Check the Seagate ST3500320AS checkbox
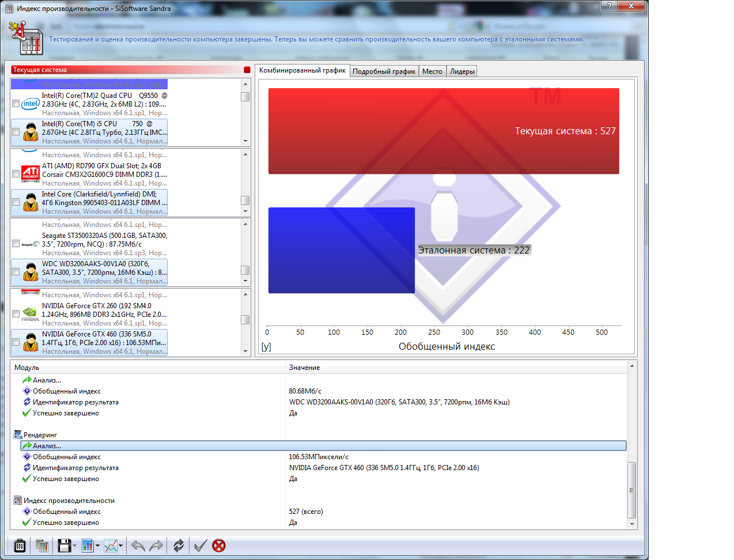The width and height of the screenshot is (734, 560). 16,244
